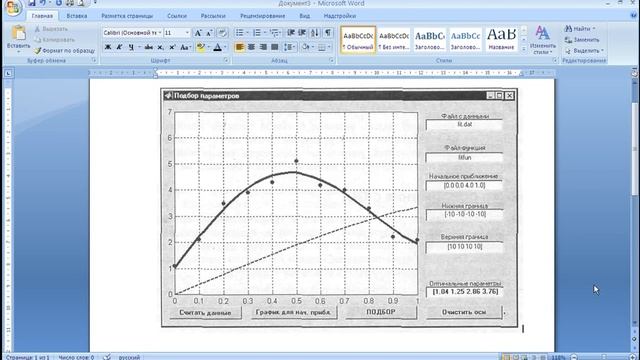640x360 pixels.
Task: Switch to the Вид tab
Action: [304, 16]
